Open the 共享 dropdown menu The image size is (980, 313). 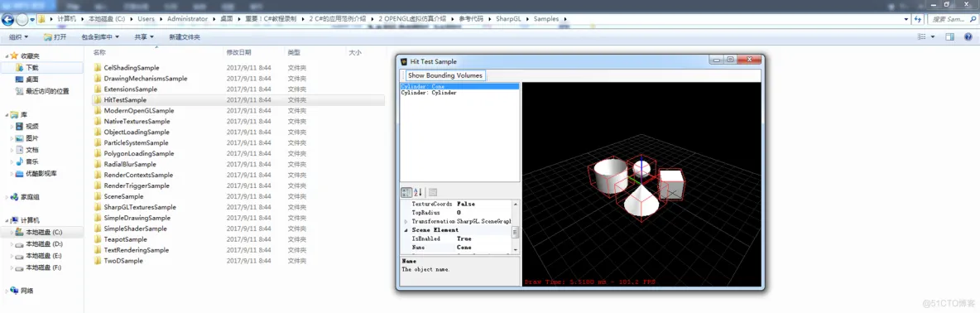tap(144, 37)
